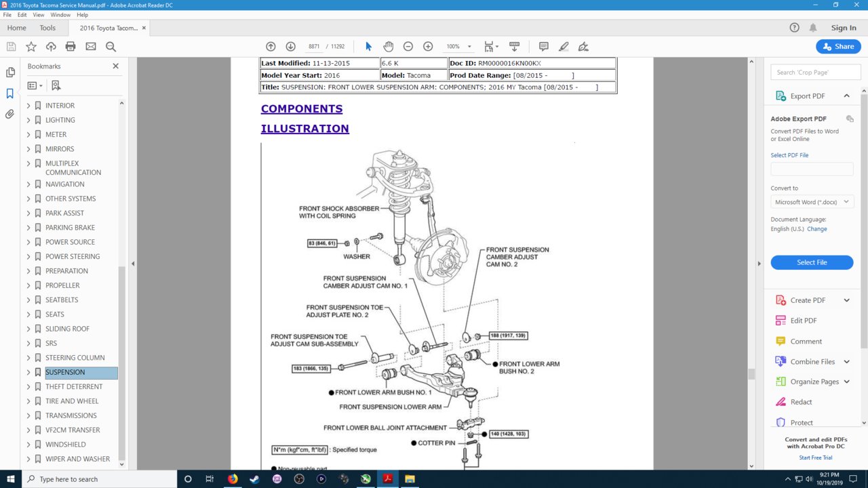868x488 pixels.
Task: Open the Edit PDF tool
Action: pos(804,321)
